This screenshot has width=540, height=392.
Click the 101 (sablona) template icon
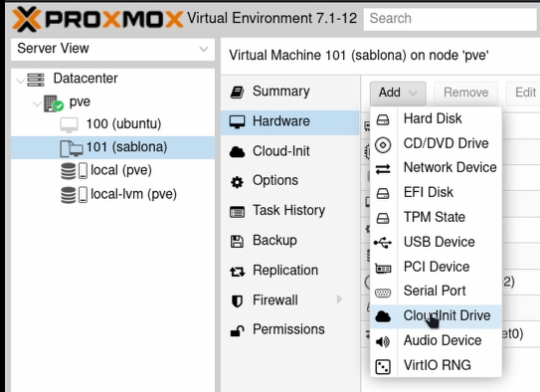pos(72,148)
